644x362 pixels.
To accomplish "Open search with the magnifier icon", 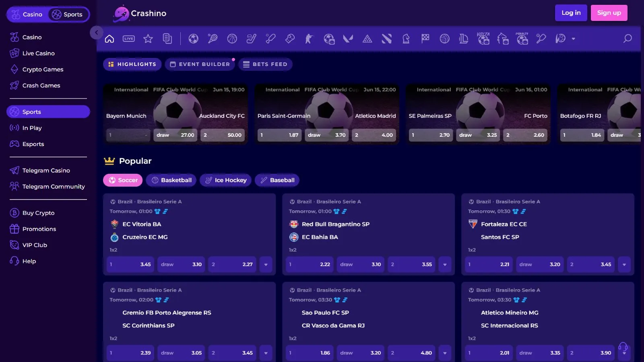I will [627, 39].
